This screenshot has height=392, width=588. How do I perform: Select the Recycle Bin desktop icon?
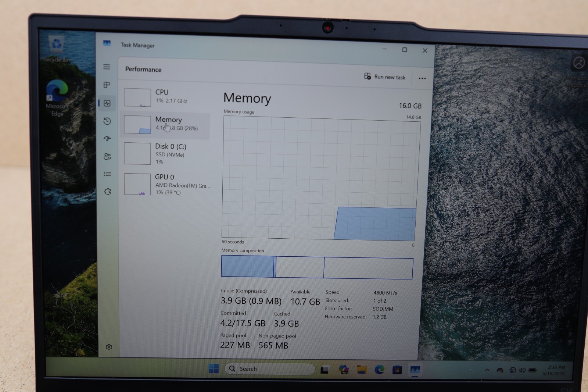click(56, 49)
